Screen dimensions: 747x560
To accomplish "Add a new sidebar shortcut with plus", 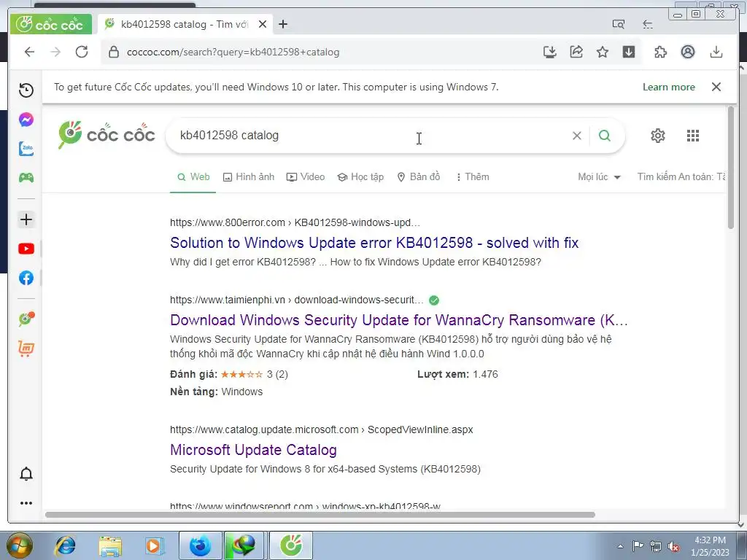I will (x=26, y=219).
